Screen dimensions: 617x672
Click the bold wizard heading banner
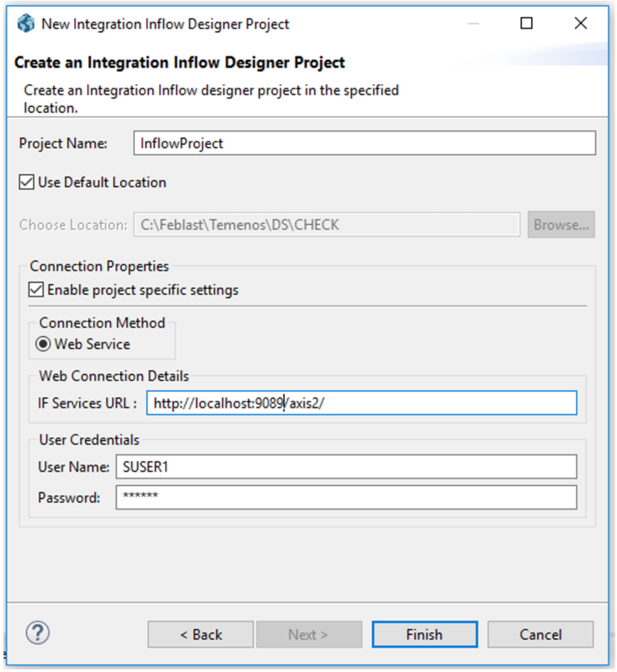click(180, 62)
